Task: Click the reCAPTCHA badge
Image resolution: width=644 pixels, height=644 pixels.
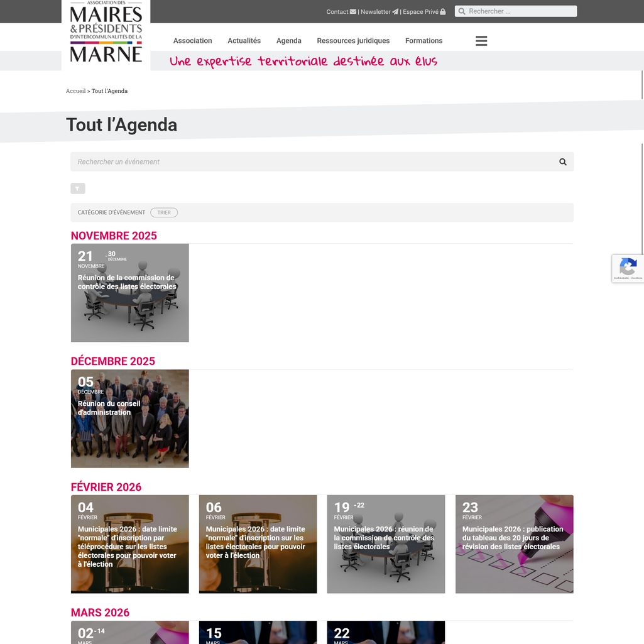Action: click(628, 268)
